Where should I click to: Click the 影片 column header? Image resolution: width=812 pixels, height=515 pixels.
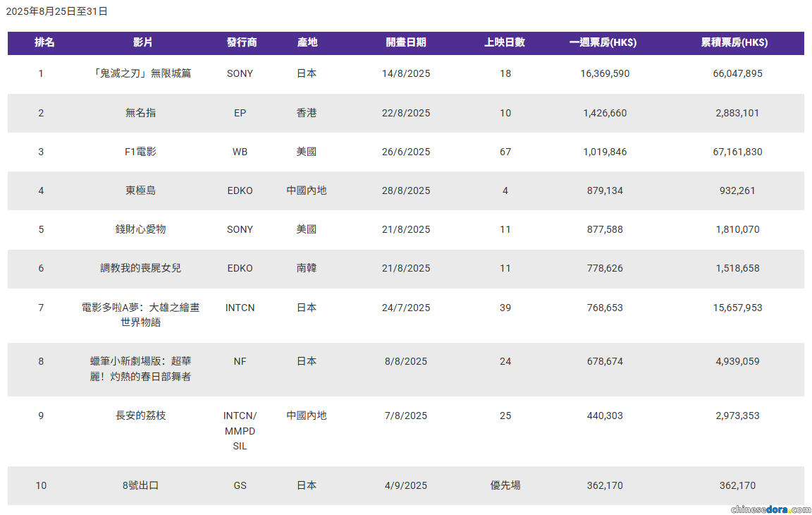click(142, 42)
